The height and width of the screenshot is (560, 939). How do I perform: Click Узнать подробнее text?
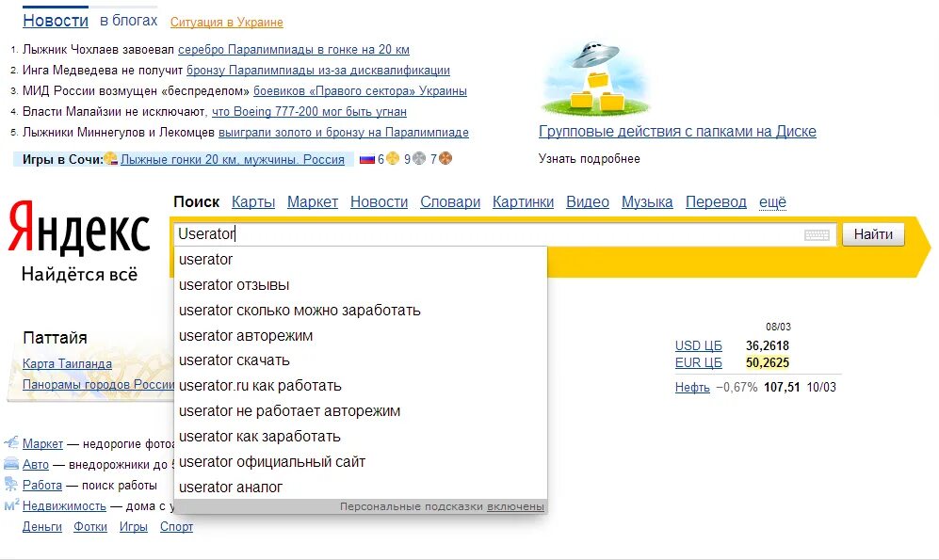tap(590, 159)
